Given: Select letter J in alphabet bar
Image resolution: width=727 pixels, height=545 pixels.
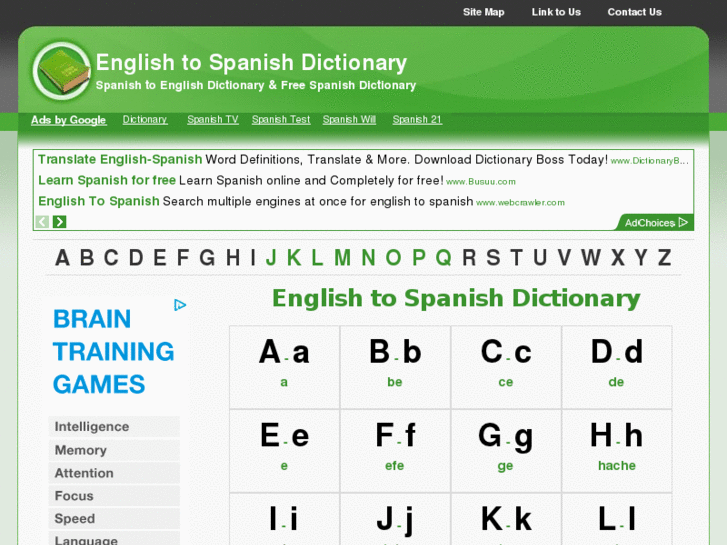Looking at the screenshot, I should 271,257.
